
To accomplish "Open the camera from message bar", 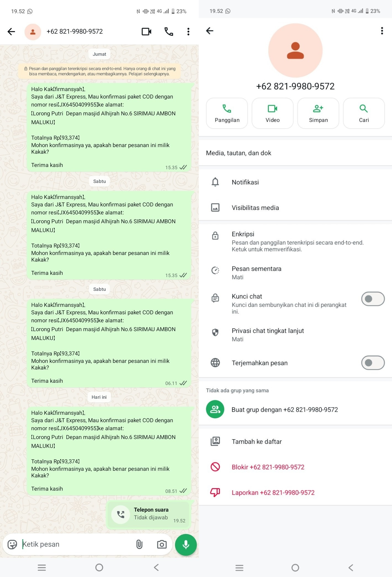I will coord(162,544).
